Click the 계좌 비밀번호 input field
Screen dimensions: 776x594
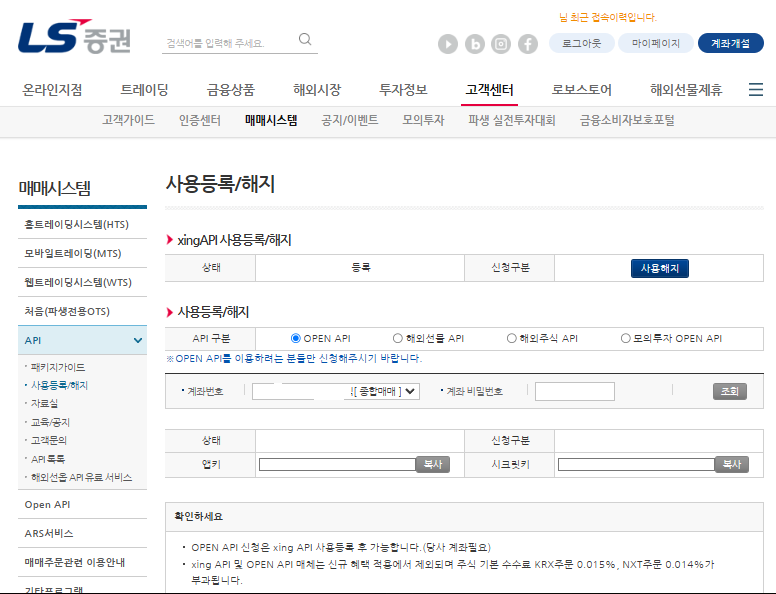[x=575, y=391]
